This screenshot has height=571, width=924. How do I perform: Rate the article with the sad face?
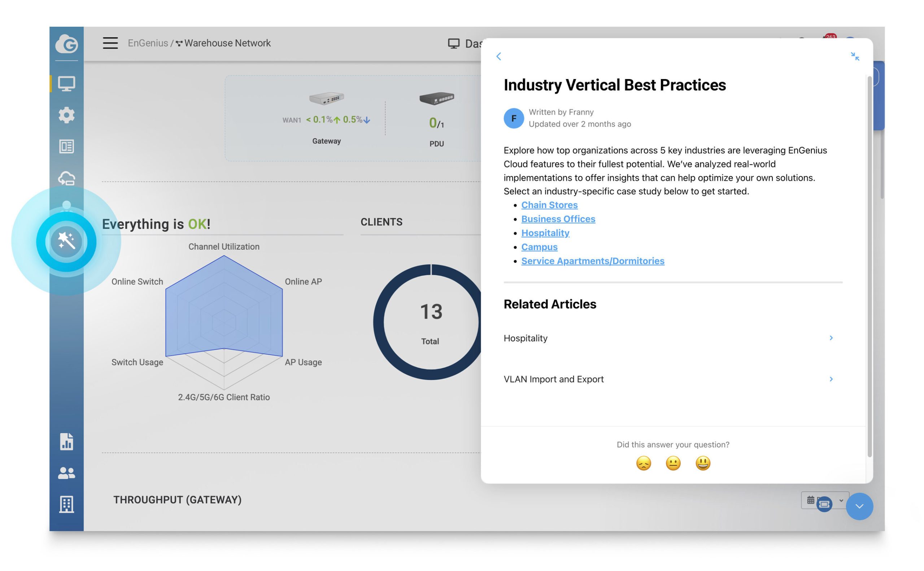pyautogui.click(x=644, y=463)
